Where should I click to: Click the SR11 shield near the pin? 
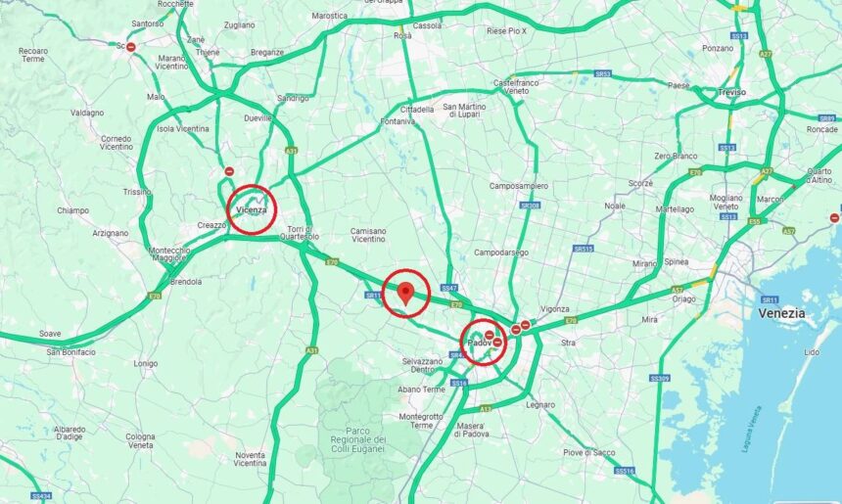tap(373, 296)
